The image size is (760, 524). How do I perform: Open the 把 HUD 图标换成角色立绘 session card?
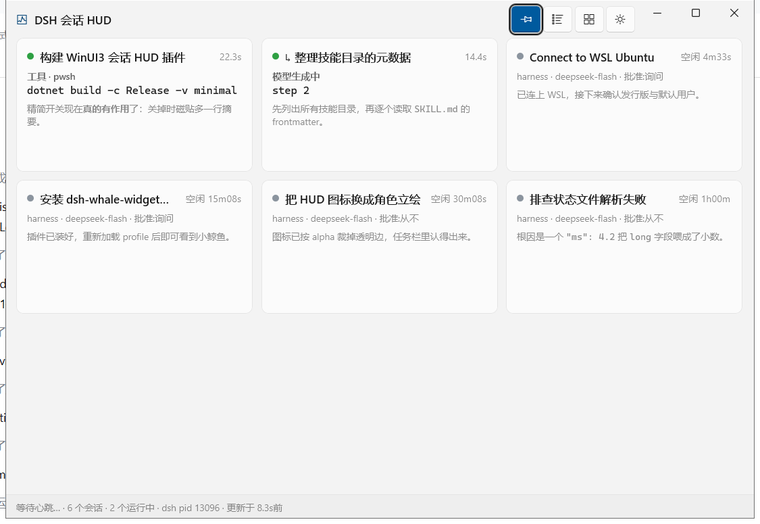click(x=380, y=247)
